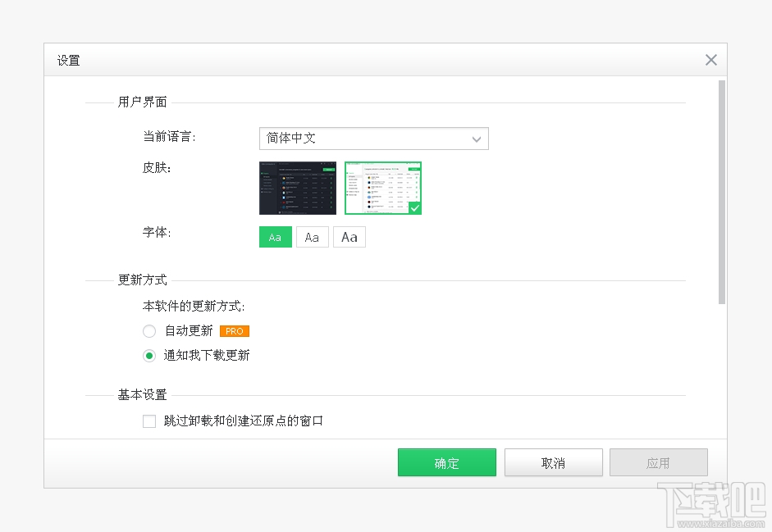
Task: Select 通知我下载更新 option
Action: pyautogui.click(x=148, y=356)
